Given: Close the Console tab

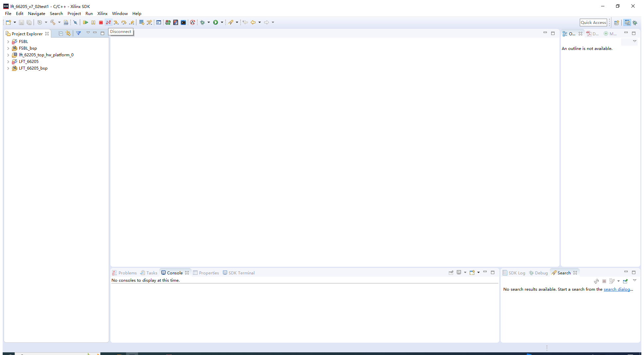Looking at the screenshot, I should [x=187, y=273].
